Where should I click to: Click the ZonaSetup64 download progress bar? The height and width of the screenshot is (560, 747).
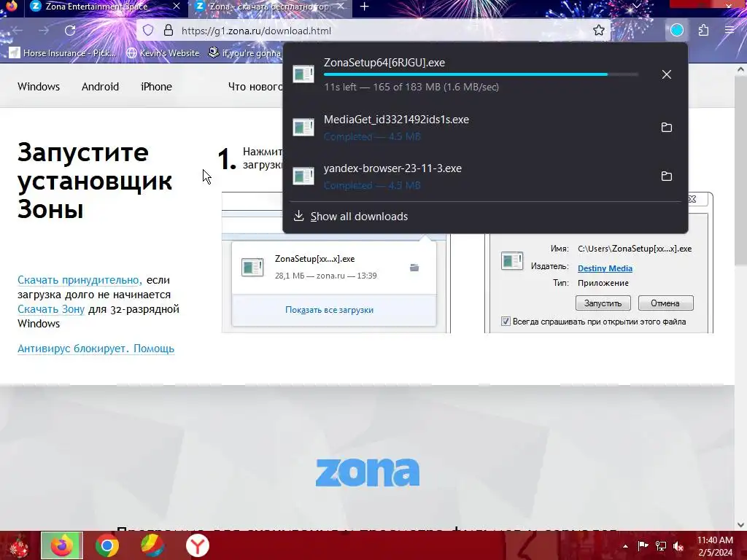tap(481, 74)
